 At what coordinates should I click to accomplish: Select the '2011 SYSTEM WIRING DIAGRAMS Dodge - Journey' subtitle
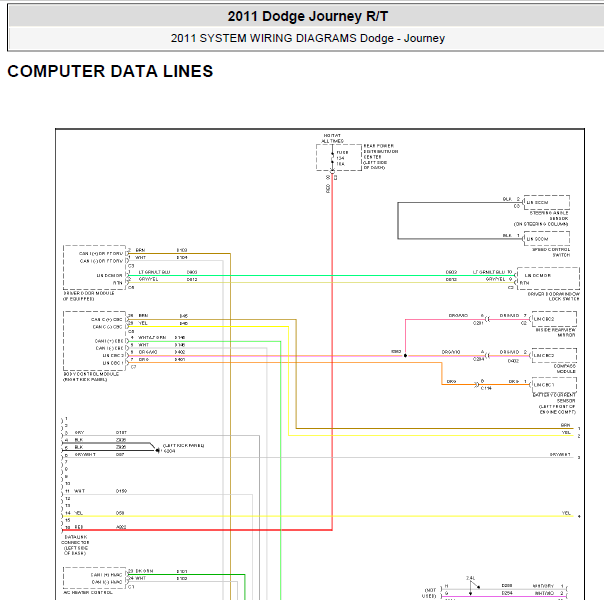307,38
